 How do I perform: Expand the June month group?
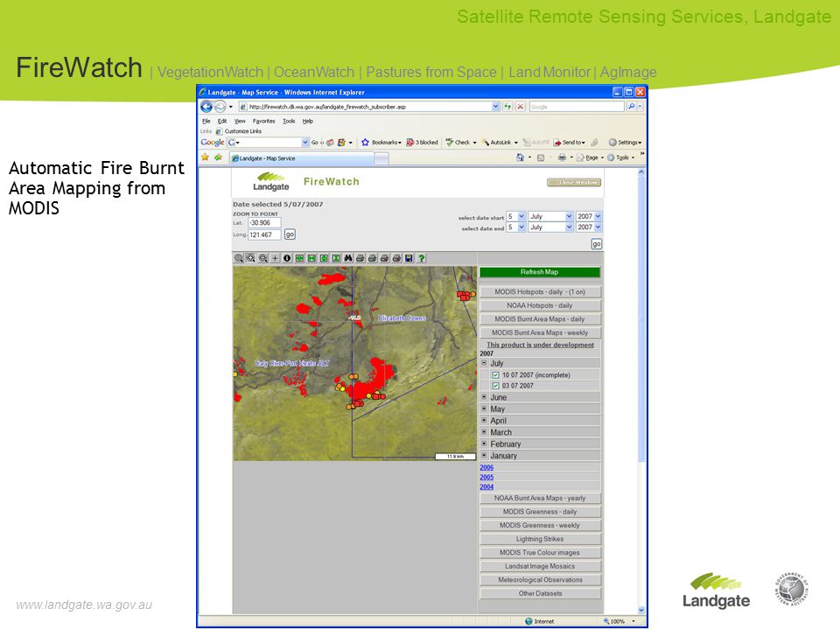(484, 397)
